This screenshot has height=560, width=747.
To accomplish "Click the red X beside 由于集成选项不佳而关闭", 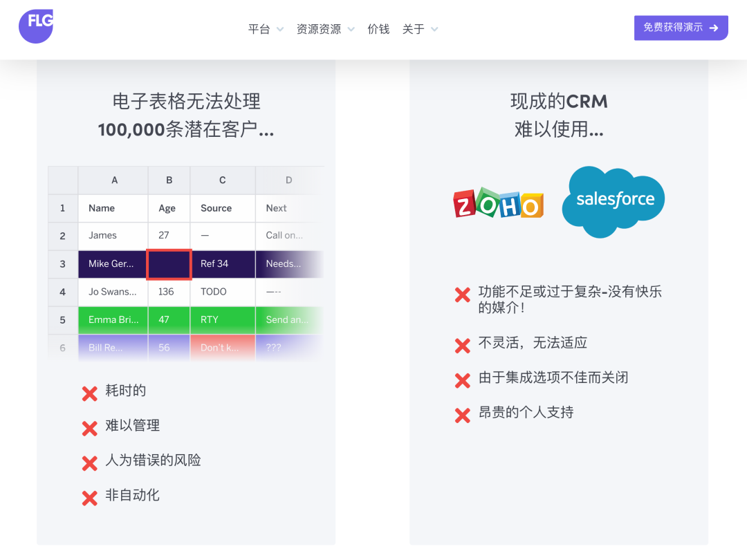I will (463, 380).
